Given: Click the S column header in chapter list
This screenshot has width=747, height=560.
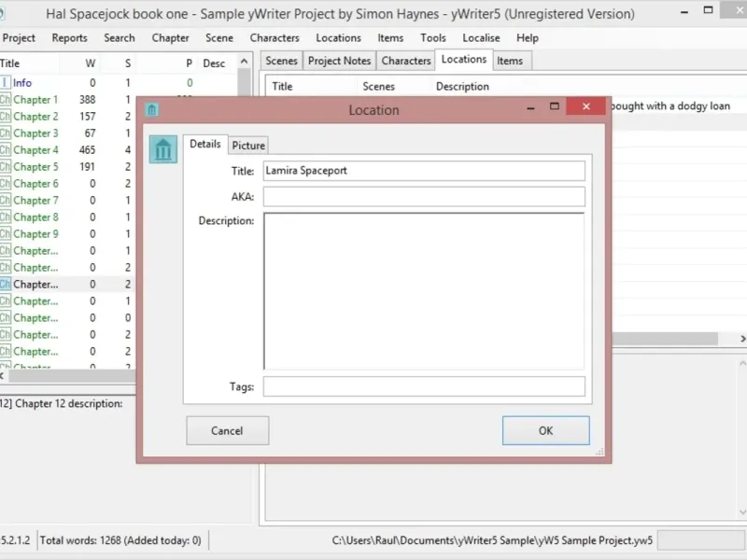Looking at the screenshot, I should click(128, 63).
